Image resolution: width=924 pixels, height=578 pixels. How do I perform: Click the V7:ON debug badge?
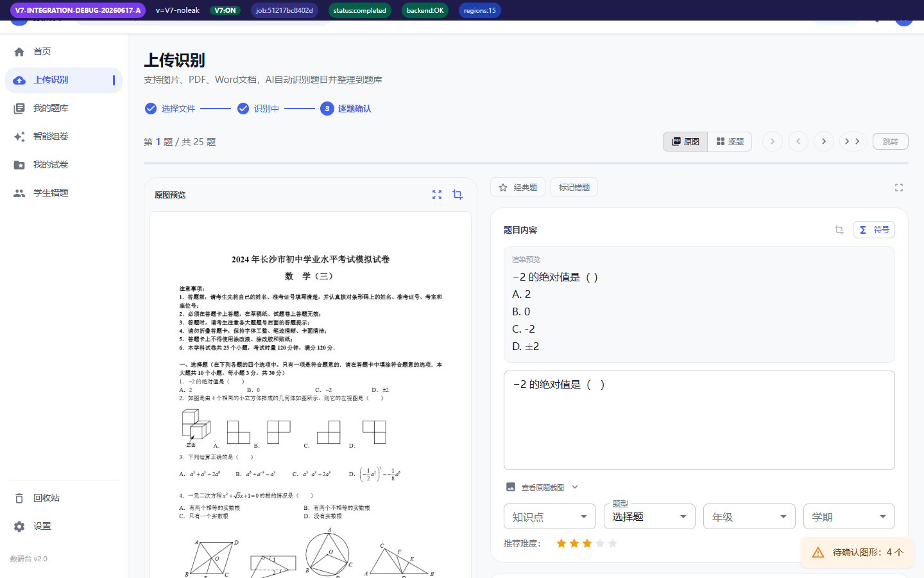[x=225, y=10]
